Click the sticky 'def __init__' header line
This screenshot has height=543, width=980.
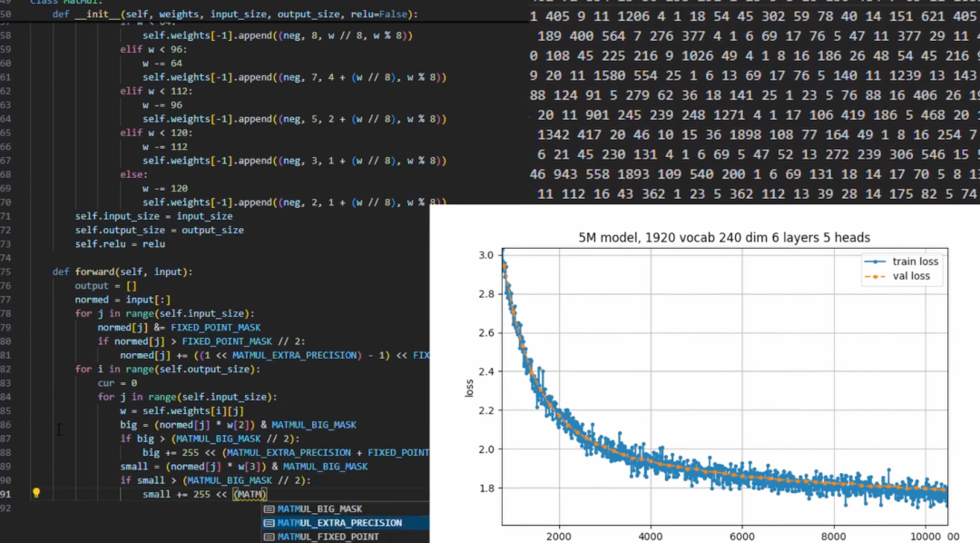[x=236, y=15]
